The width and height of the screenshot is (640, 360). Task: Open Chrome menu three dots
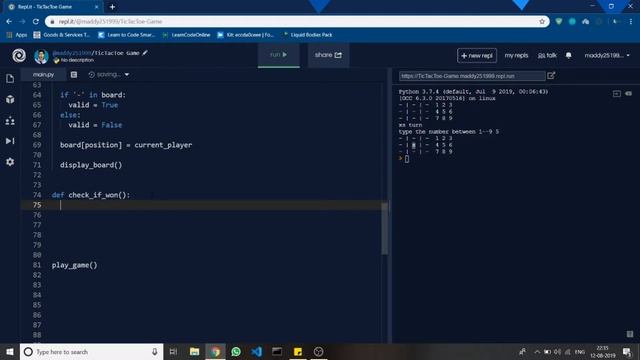pyautogui.click(x=631, y=22)
